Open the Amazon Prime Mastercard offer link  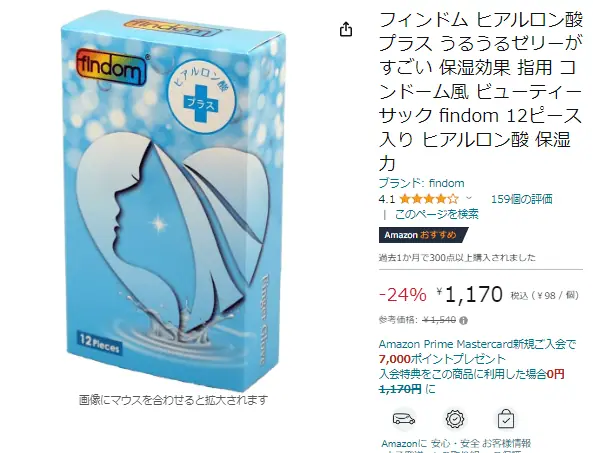point(477,344)
